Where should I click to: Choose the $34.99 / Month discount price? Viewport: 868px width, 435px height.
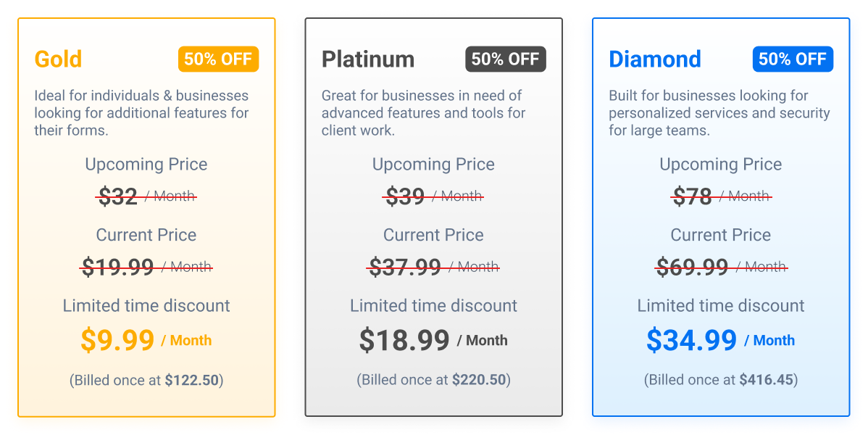(721, 340)
